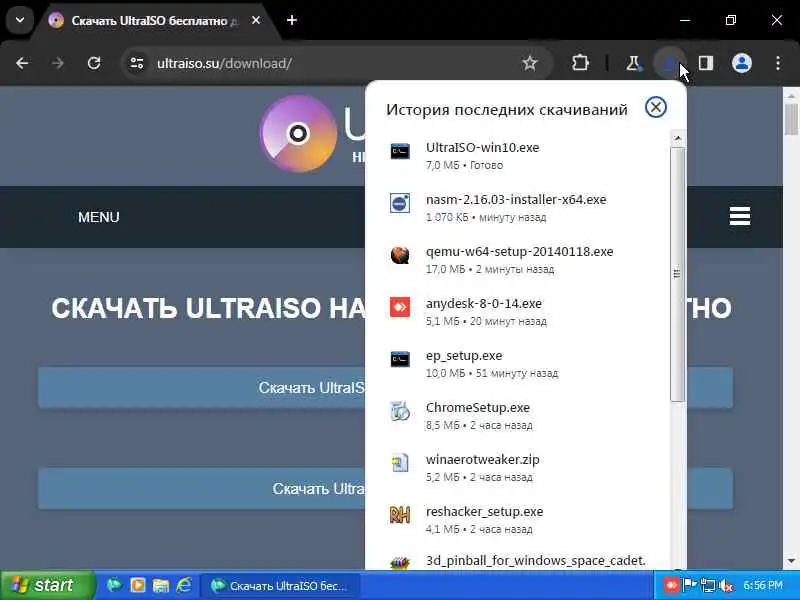The width and height of the screenshot is (800, 600).
Task: Open qemu-w64-setup-20140118.exe entry
Action: tap(517, 260)
